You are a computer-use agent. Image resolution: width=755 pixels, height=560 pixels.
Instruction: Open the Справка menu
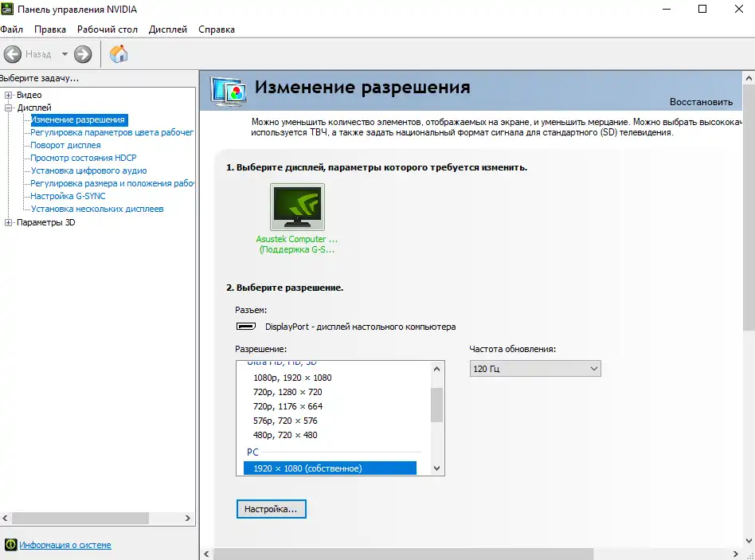[x=217, y=29]
